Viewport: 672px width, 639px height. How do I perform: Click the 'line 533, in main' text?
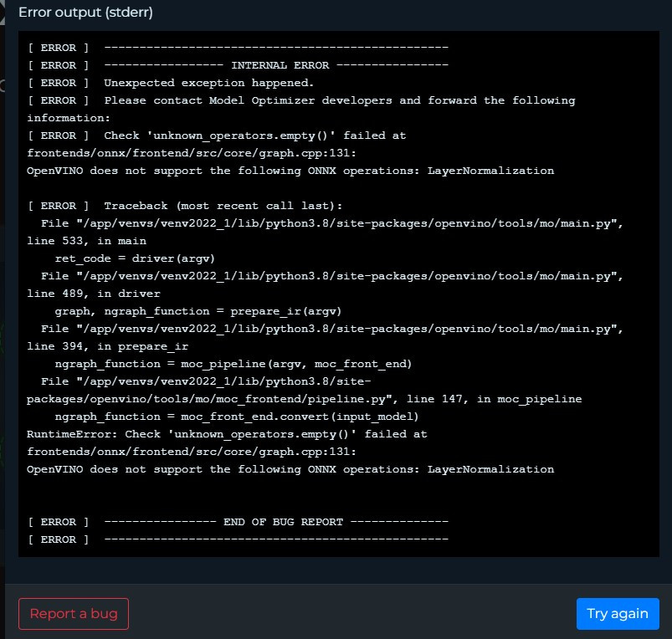click(86, 241)
